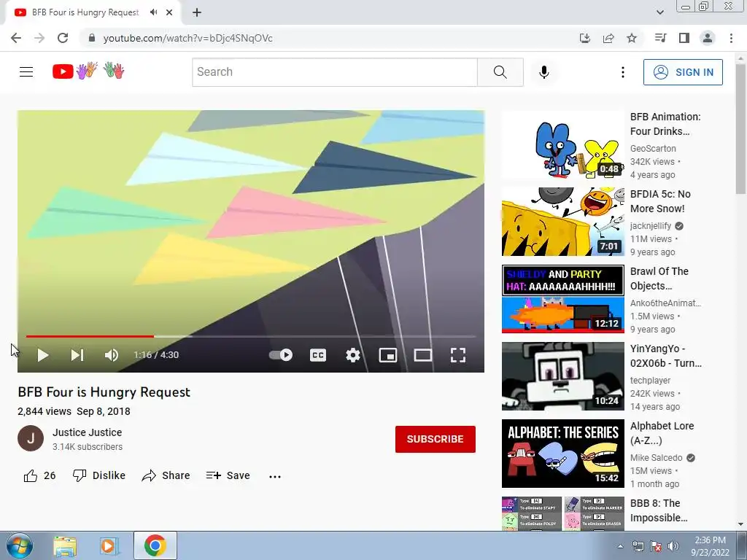Open the YouTube guide hamburger menu
This screenshot has height=560, width=747.
click(x=26, y=72)
